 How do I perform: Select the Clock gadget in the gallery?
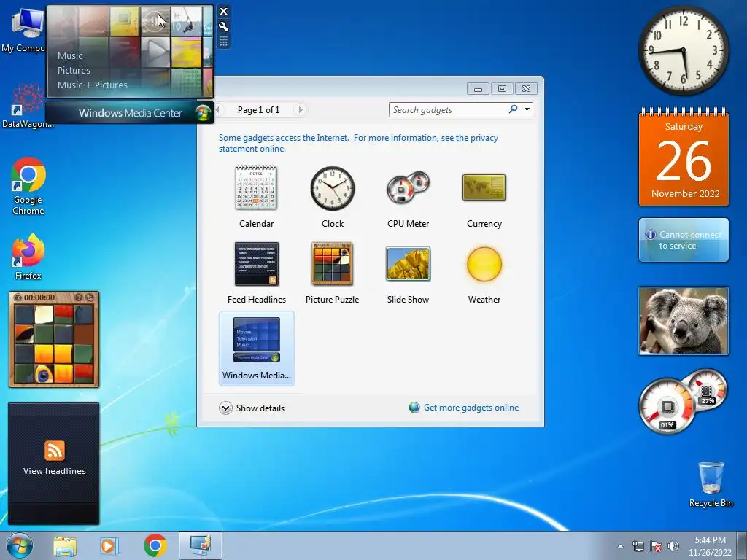pyautogui.click(x=333, y=196)
